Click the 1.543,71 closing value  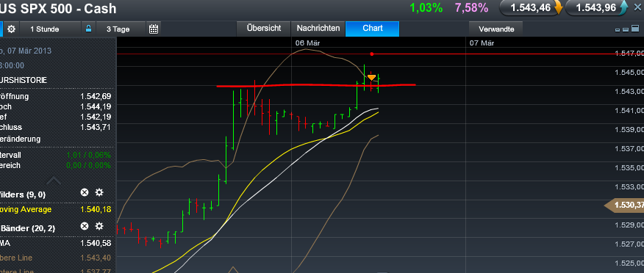pyautogui.click(x=96, y=127)
